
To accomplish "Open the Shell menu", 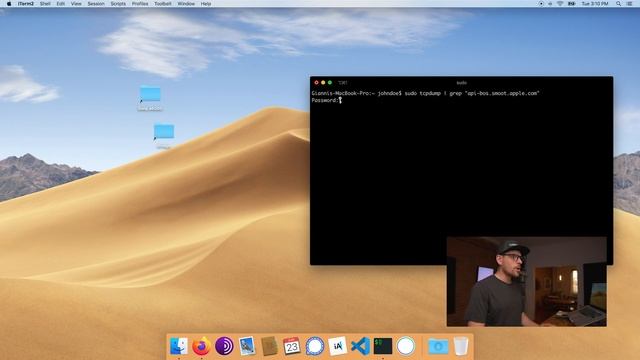I will tap(45, 4).
